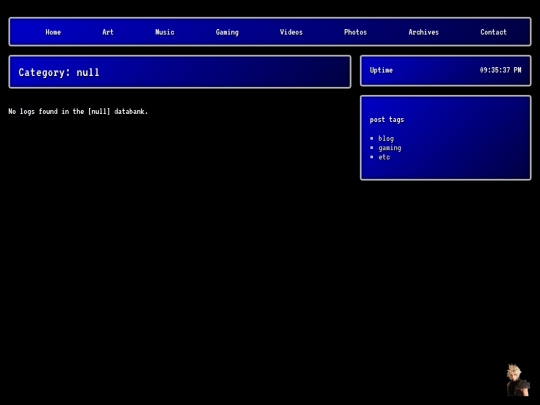Open the Art section
Image resolution: width=540 pixels, height=405 pixels.
[108, 32]
